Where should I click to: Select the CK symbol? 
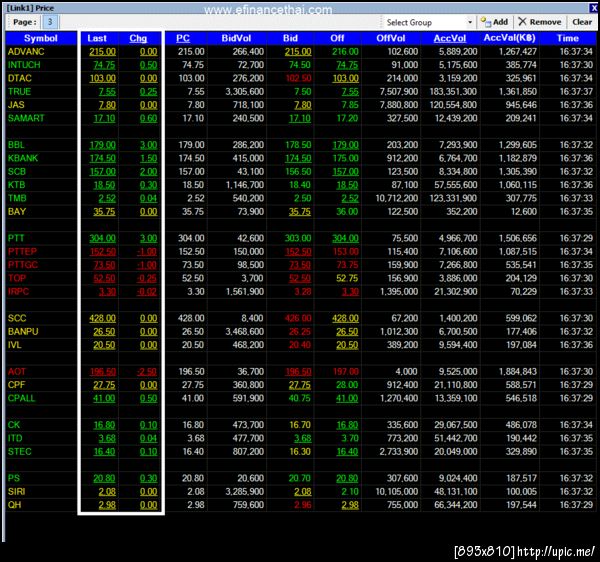click(x=14, y=425)
